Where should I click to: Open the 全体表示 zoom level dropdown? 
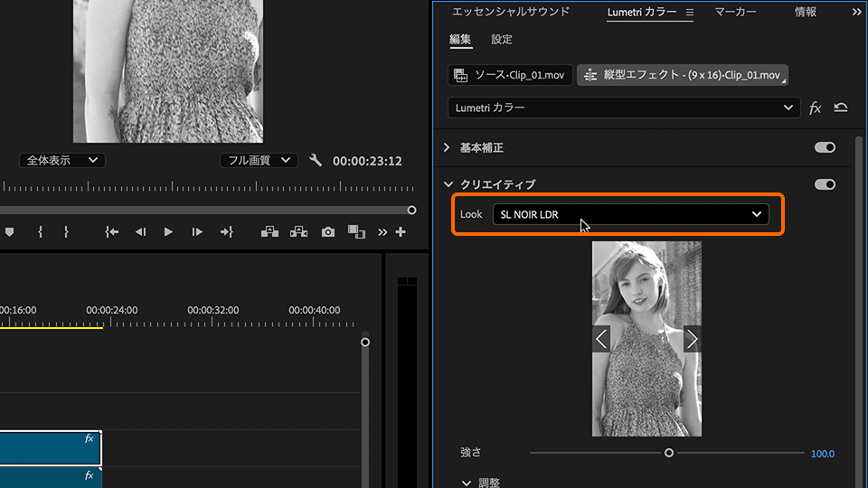point(62,161)
